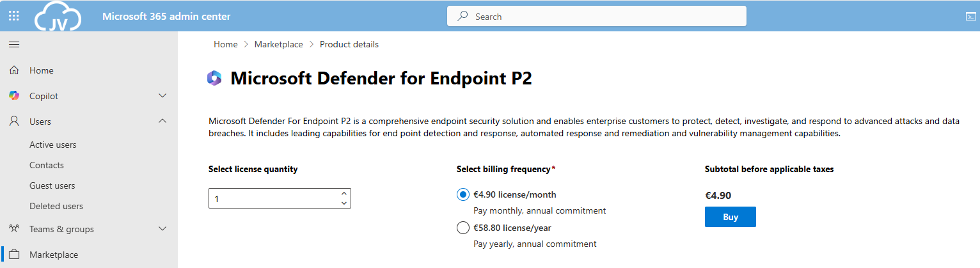Collapse navigation menu hamburger icon
Viewport: 980px width, 268px height.
coord(13,44)
